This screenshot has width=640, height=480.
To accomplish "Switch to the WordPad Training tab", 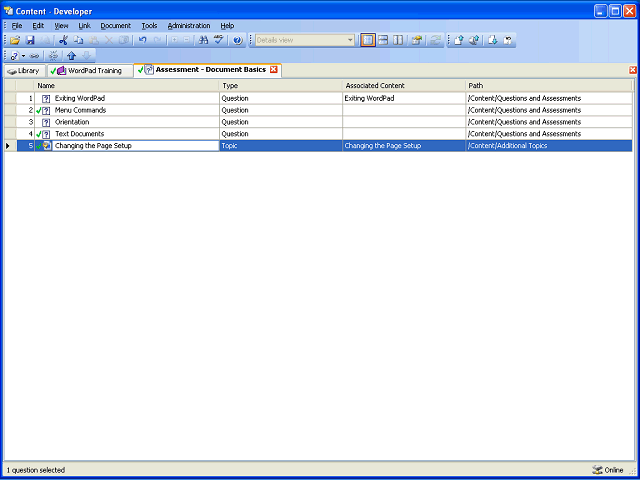I will coord(90,71).
